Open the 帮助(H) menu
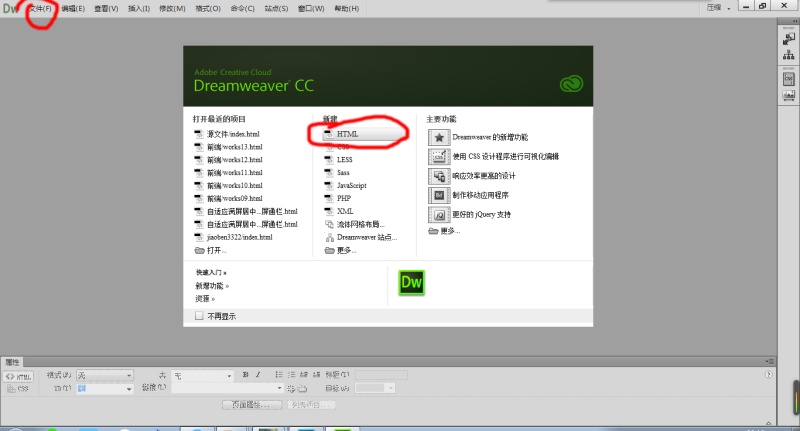 [x=347, y=9]
